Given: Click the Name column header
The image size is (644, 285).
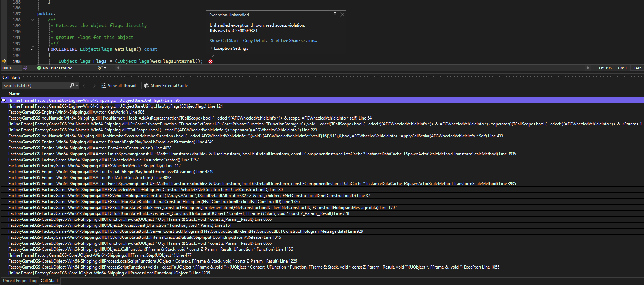Looking at the screenshot, I should (x=14, y=94).
